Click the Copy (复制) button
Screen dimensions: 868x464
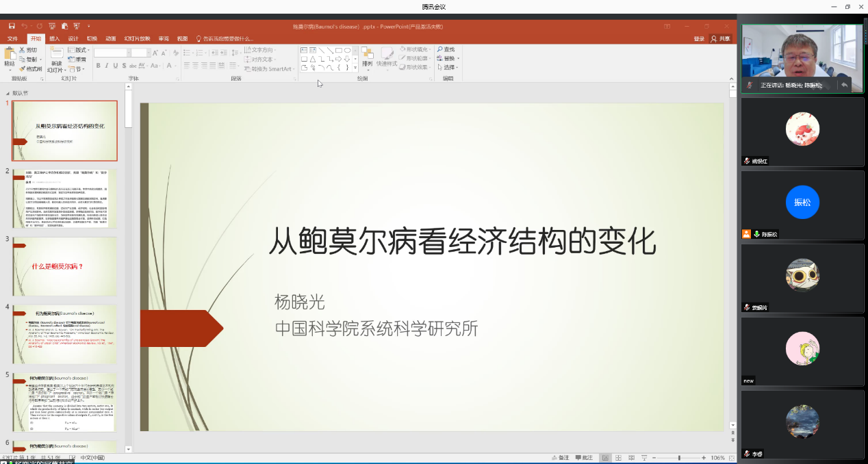28,60
